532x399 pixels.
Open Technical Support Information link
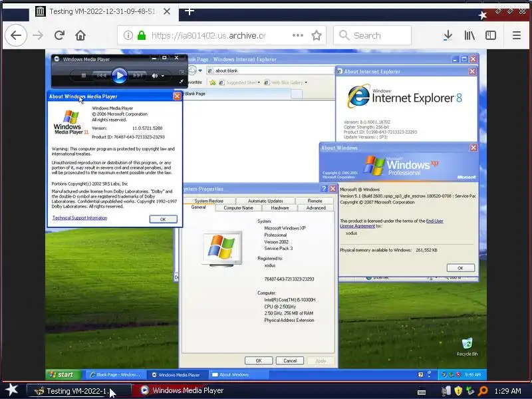click(x=80, y=218)
